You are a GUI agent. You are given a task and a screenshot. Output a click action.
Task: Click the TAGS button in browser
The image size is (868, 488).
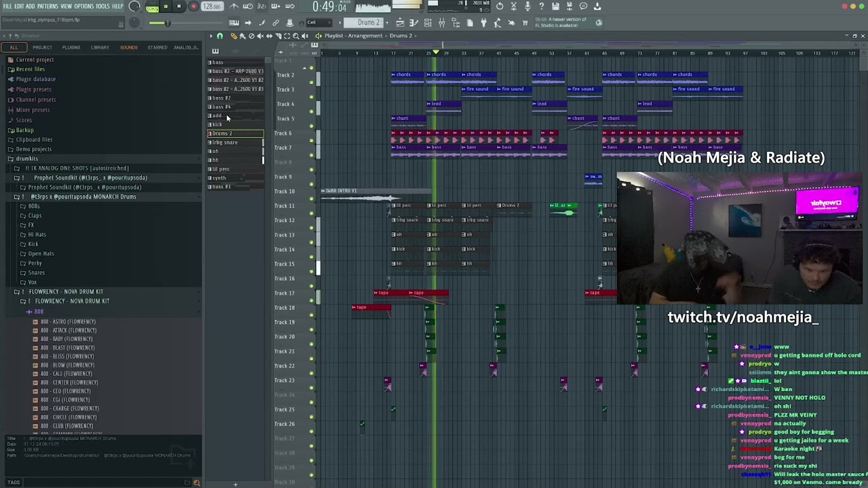[x=14, y=483]
